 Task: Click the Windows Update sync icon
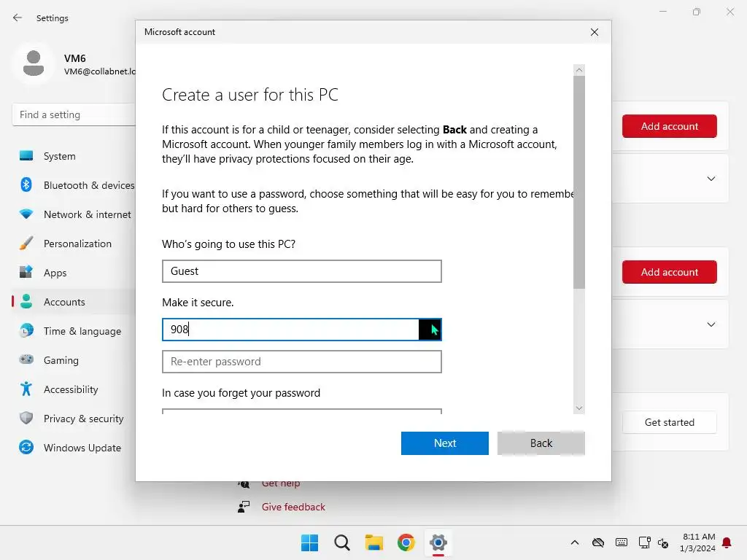(x=26, y=447)
